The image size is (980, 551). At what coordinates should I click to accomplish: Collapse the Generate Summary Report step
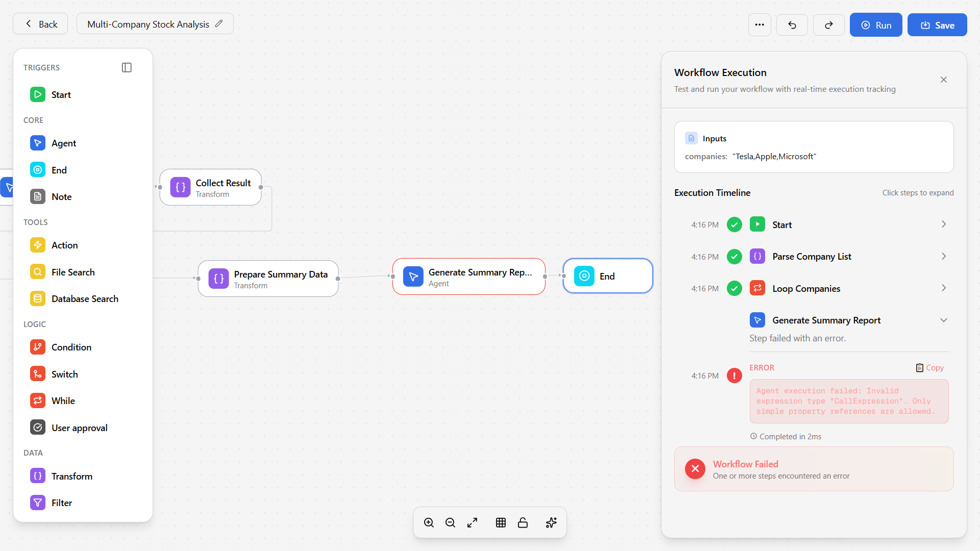tap(943, 320)
